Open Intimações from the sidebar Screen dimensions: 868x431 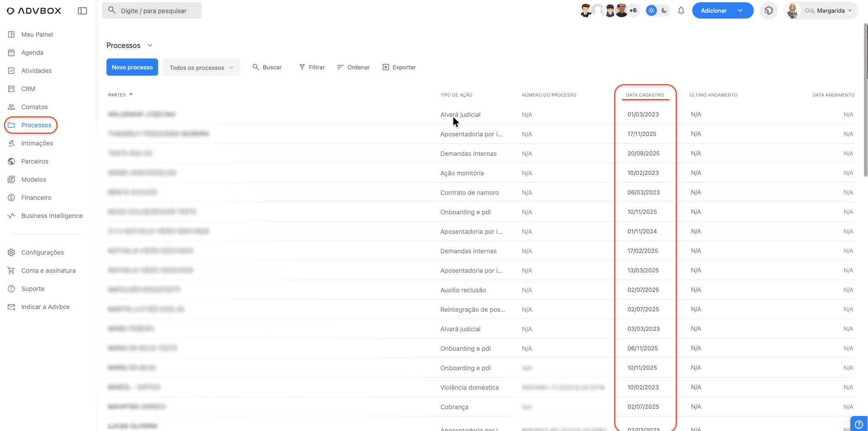pos(37,143)
